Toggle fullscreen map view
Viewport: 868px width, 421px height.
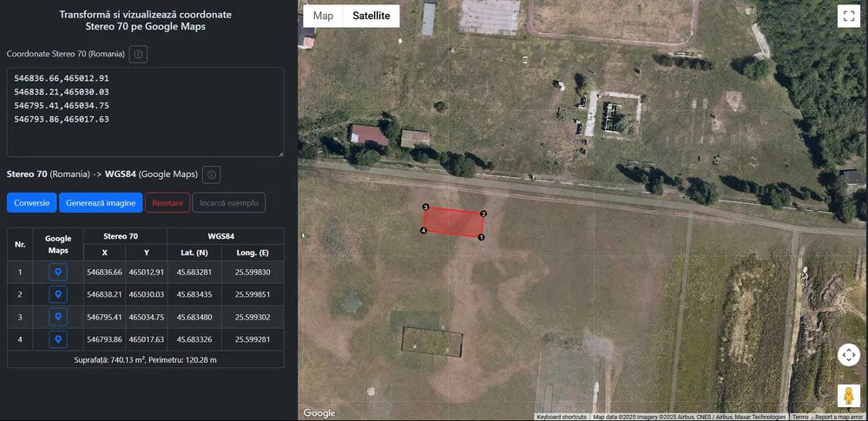849,16
